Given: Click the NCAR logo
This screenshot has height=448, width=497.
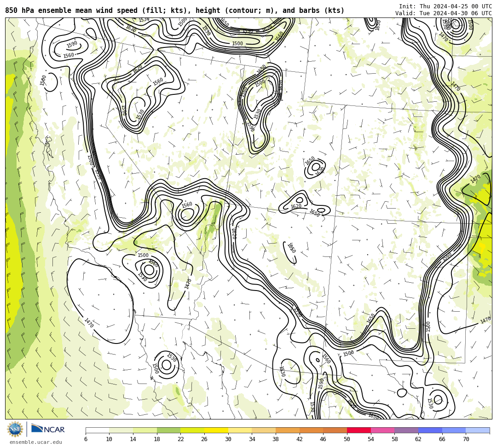Looking at the screenshot, I should coord(48,429).
